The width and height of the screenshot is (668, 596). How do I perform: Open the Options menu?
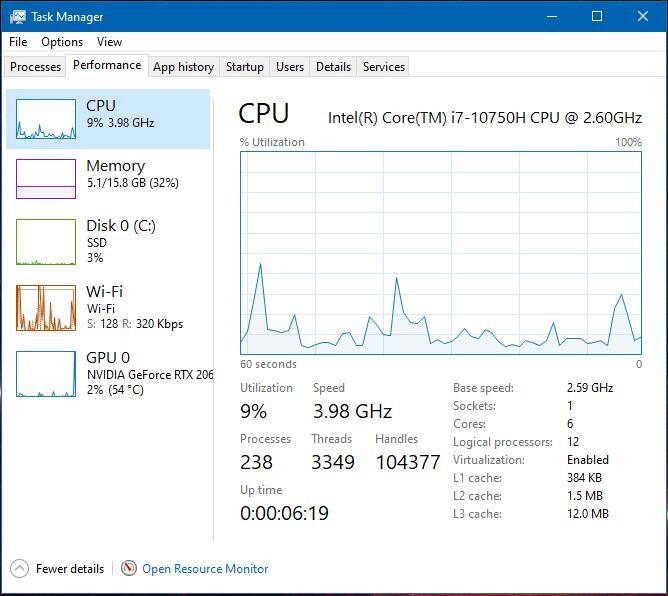[62, 42]
